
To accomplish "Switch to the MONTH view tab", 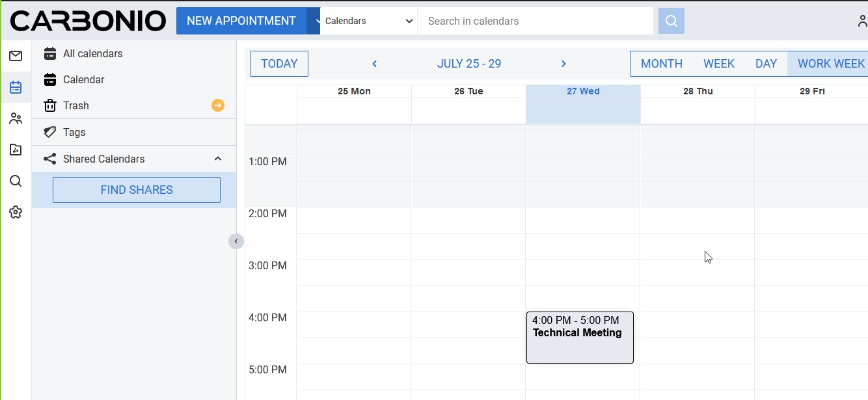I will click(x=661, y=63).
